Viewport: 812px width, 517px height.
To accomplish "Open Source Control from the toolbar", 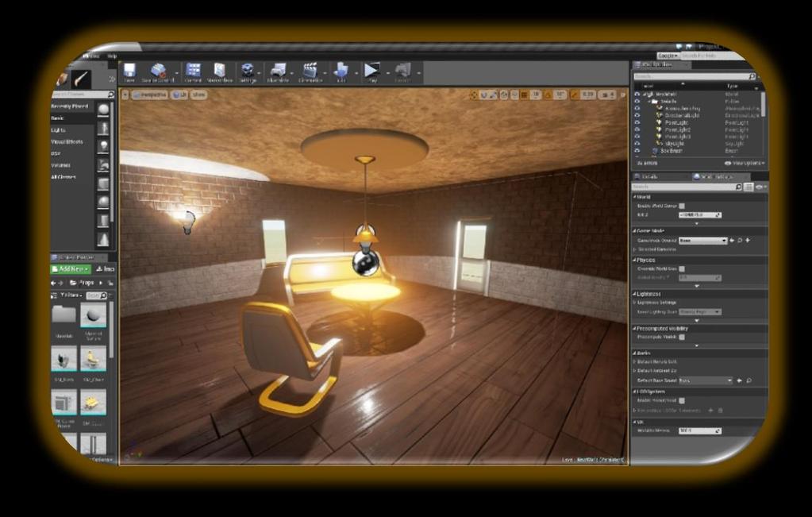I will coord(157,71).
